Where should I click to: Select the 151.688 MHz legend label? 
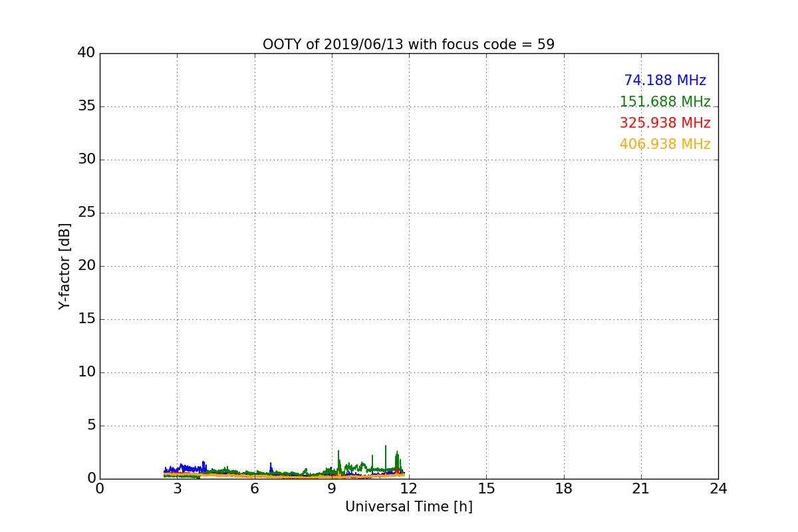point(665,102)
